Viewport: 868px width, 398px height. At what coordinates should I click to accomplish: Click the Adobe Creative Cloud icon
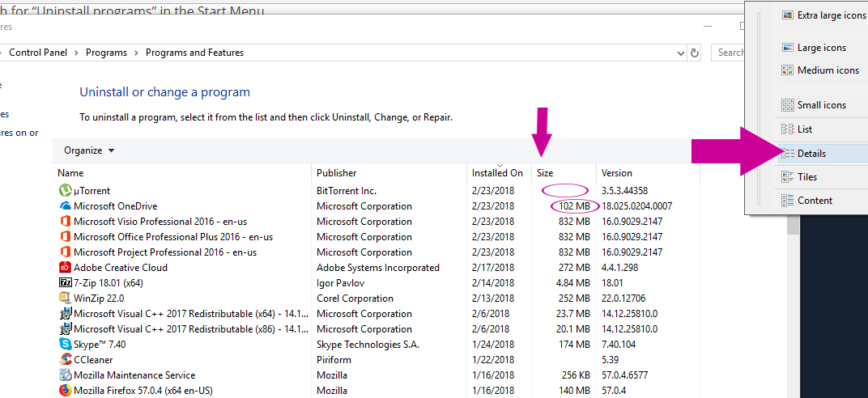pos(66,268)
